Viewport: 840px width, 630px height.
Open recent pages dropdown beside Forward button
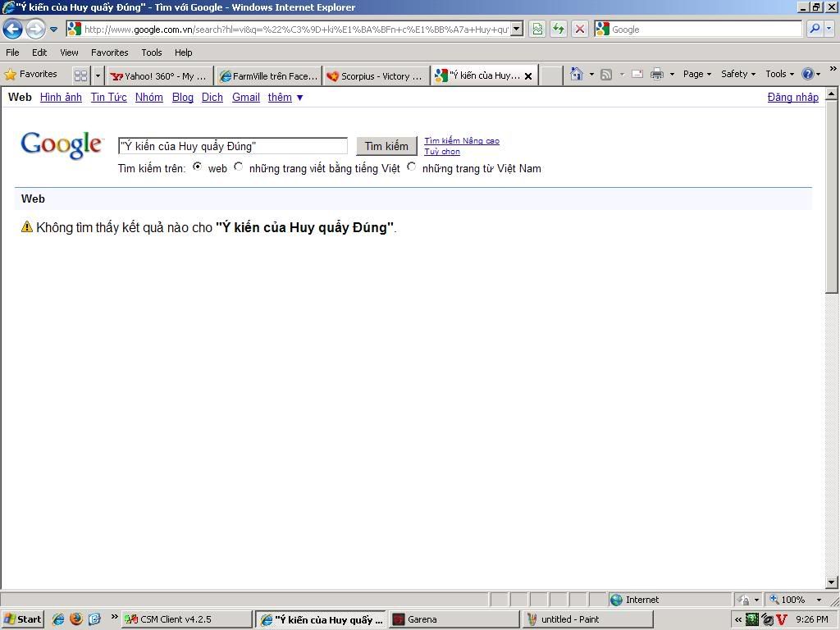[x=53, y=30]
